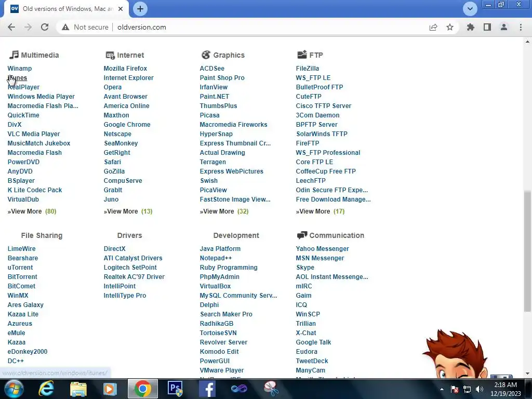Open Windows Media Player taskbar icon
The height and width of the screenshot is (399, 532).
coord(110,389)
